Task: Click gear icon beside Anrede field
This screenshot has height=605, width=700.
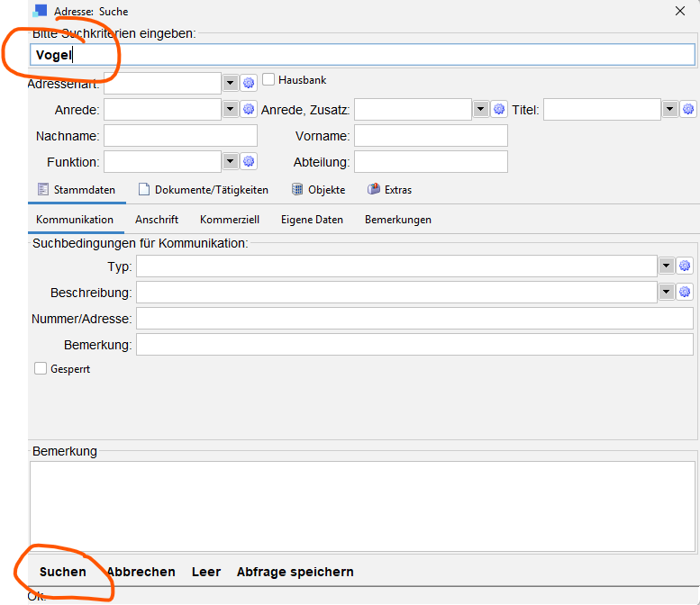Action: [250, 109]
